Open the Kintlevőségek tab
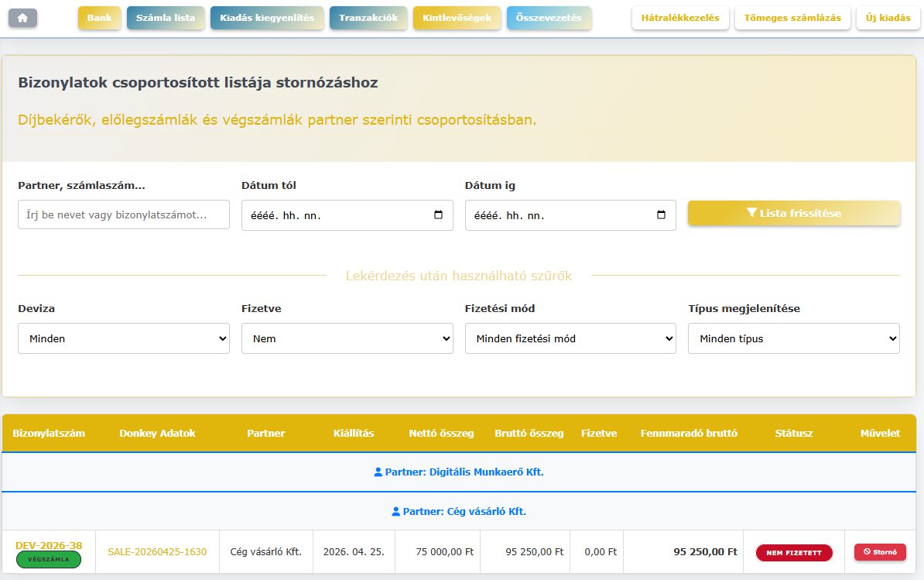 pos(457,18)
